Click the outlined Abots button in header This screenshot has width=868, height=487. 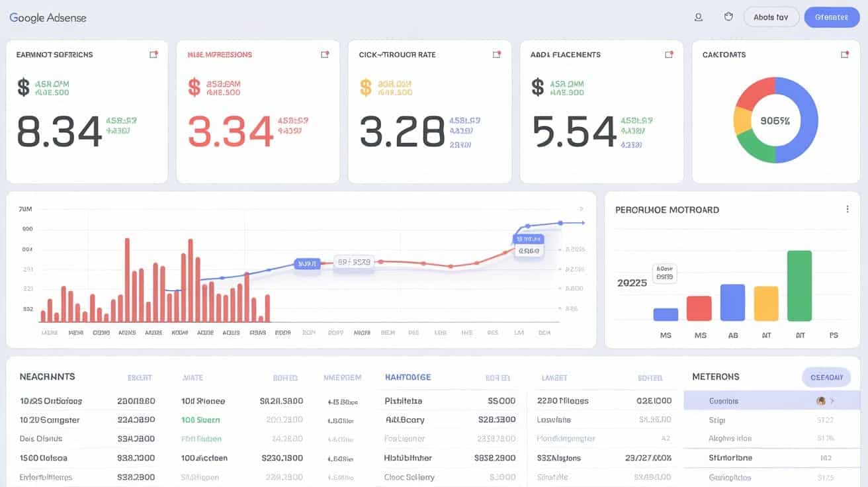pos(771,17)
